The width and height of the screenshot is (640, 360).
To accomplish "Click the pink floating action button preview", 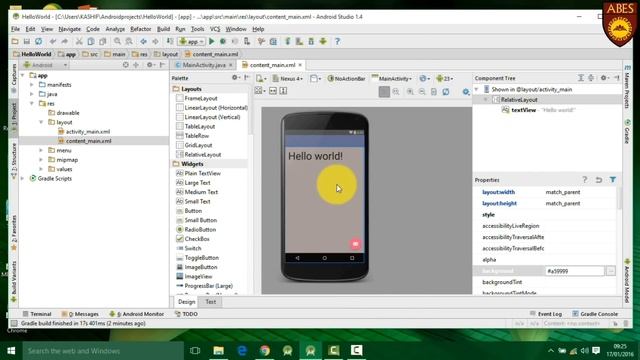I will pyautogui.click(x=355, y=244).
